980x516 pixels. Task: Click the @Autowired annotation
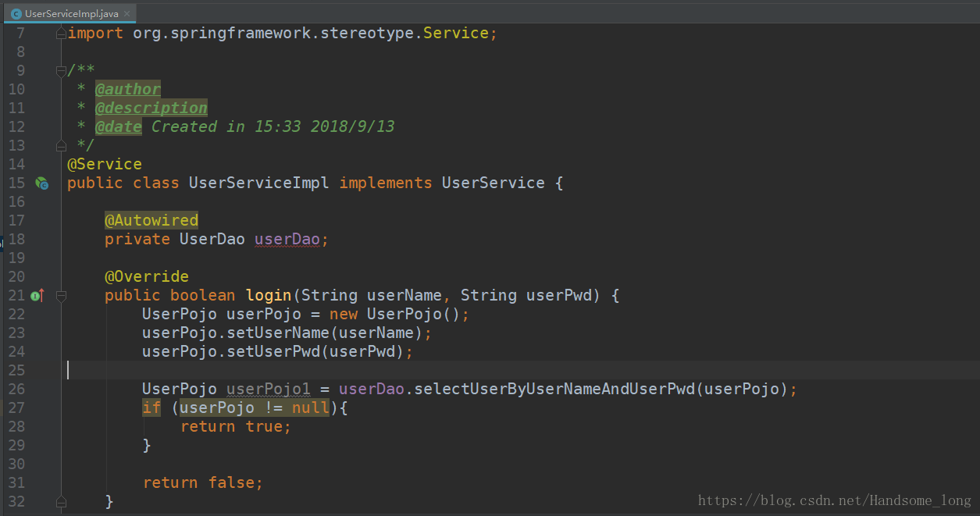click(x=151, y=220)
